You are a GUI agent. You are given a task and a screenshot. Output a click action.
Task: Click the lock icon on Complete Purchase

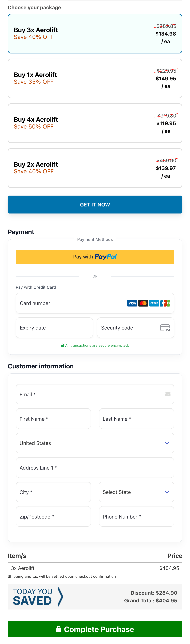click(x=59, y=629)
